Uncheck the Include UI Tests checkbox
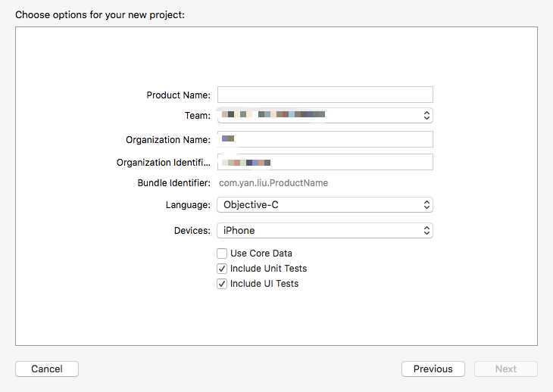This screenshot has width=553, height=392. click(x=222, y=284)
